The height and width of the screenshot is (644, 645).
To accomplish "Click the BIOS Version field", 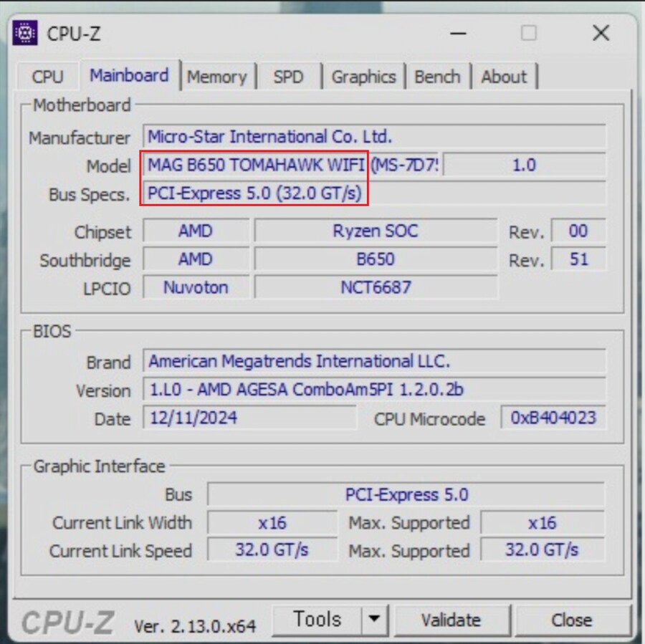I will 374,390.
